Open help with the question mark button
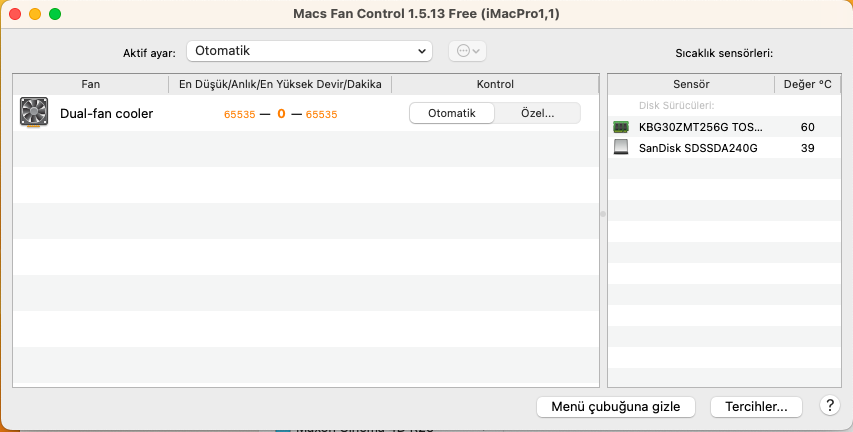 click(x=829, y=406)
